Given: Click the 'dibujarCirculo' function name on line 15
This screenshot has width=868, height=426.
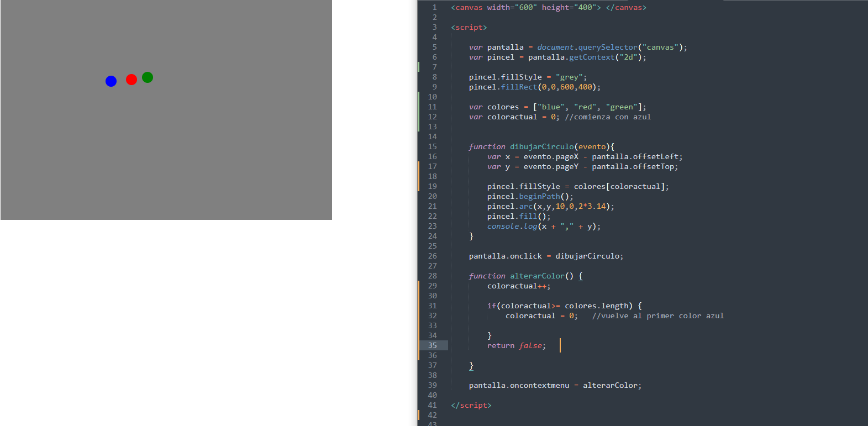Looking at the screenshot, I should (x=542, y=147).
